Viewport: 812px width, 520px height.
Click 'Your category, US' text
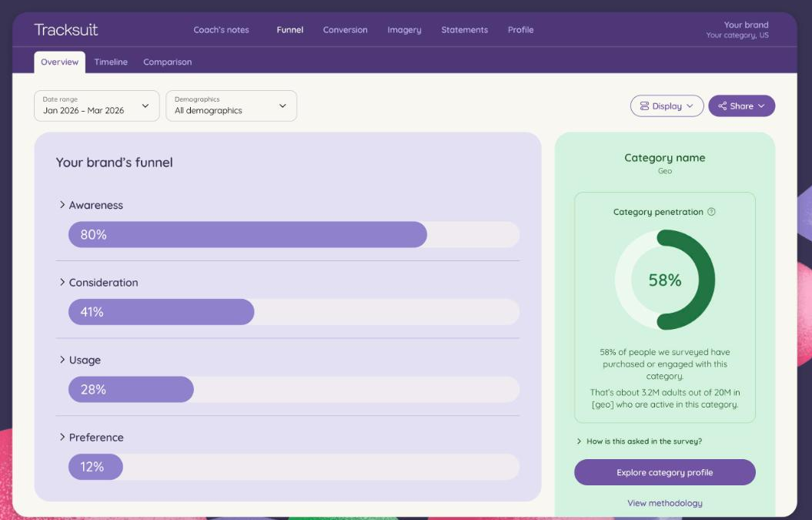point(737,35)
